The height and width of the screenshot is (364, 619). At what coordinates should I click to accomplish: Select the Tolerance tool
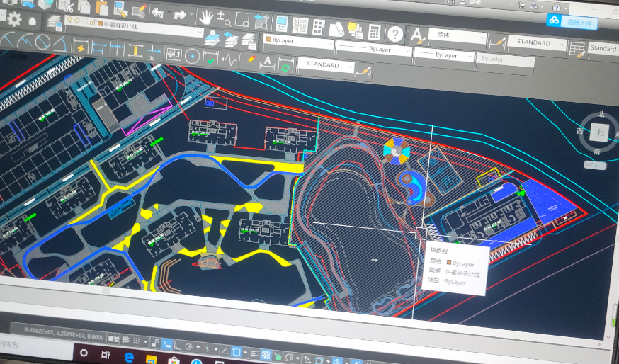pos(174,54)
